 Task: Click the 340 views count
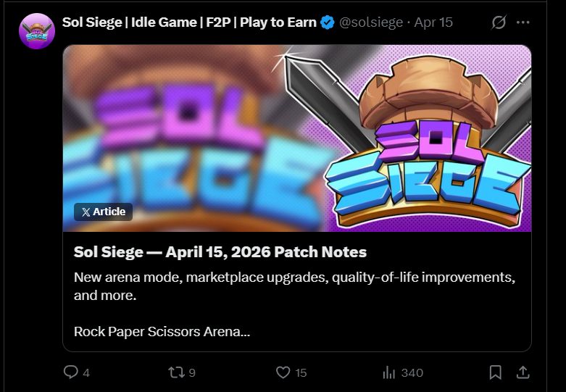[x=412, y=372]
